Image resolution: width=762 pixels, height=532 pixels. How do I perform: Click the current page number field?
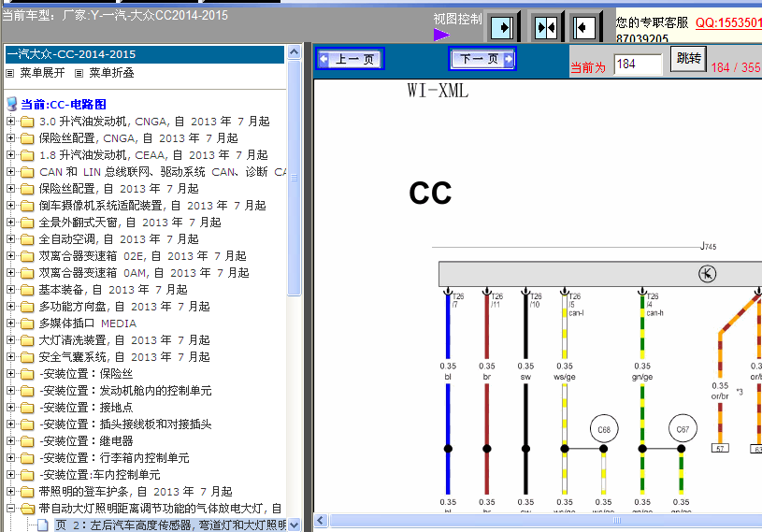coord(638,65)
